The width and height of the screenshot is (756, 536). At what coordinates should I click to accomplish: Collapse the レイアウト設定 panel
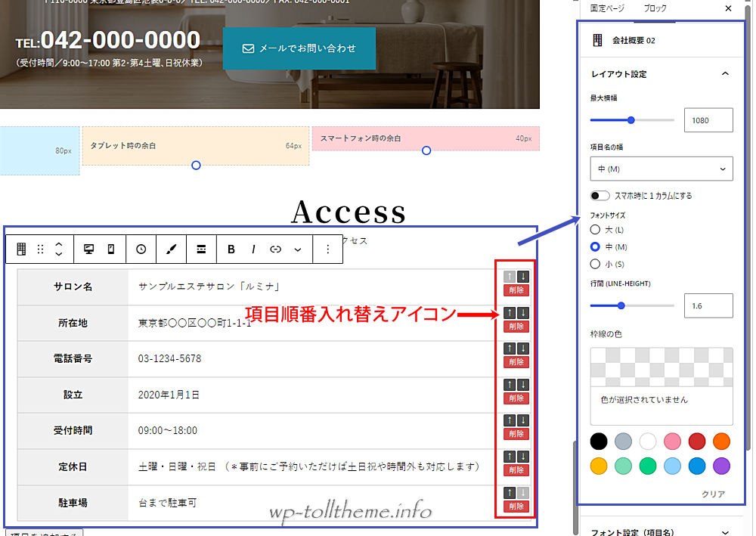(x=725, y=74)
